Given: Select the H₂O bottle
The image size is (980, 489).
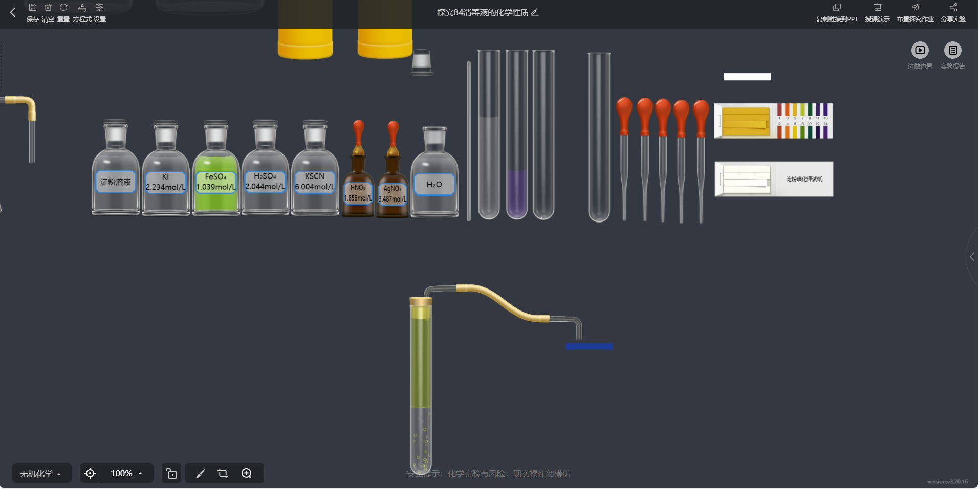Looking at the screenshot, I should [434, 171].
